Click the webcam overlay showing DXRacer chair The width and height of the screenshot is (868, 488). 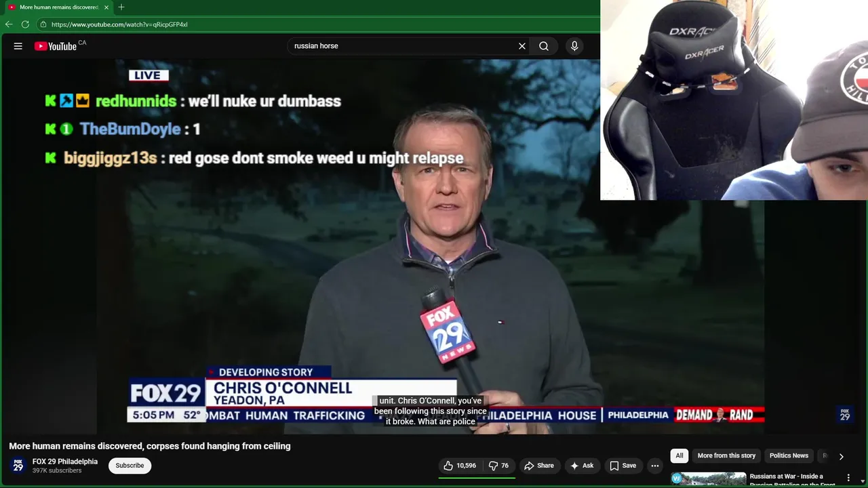pyautogui.click(x=734, y=100)
